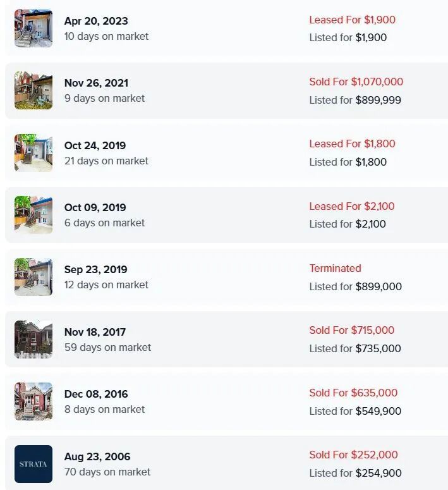Open the Dec 08, 2016 listing photo
Screen dimensions: 448x490
[33, 401]
